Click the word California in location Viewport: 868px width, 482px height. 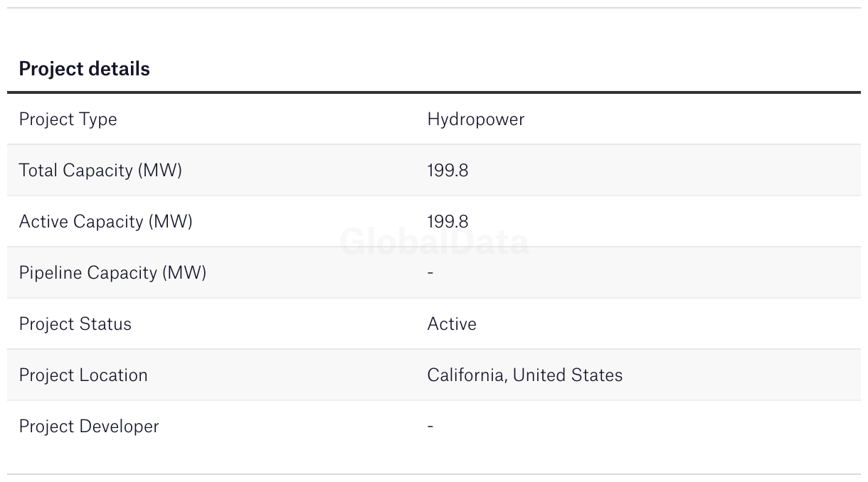(x=466, y=375)
